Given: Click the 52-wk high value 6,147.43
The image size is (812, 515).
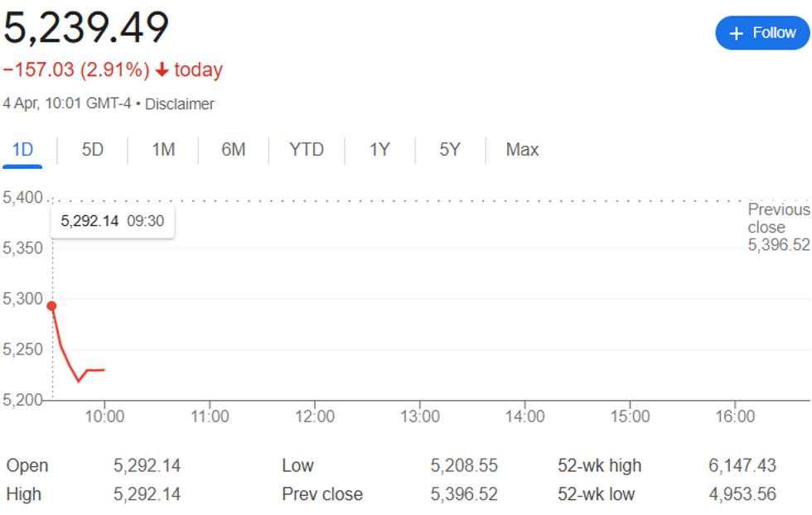Looking at the screenshot, I should pos(742,465).
